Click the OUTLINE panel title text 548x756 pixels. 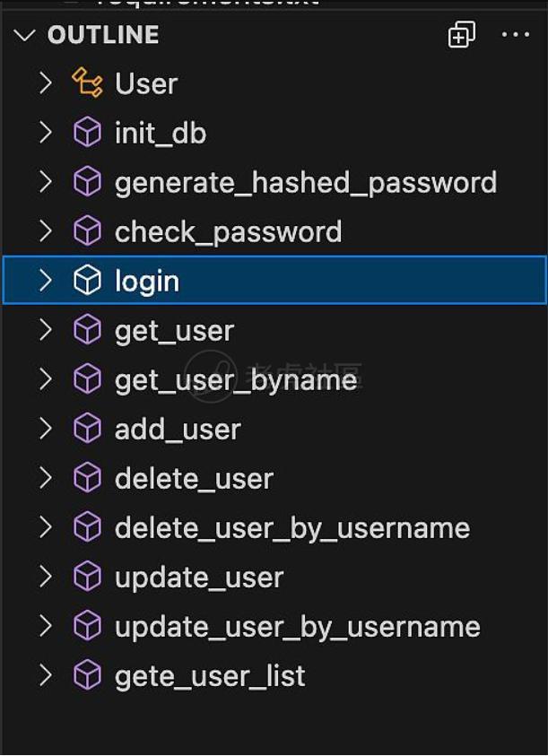103,35
